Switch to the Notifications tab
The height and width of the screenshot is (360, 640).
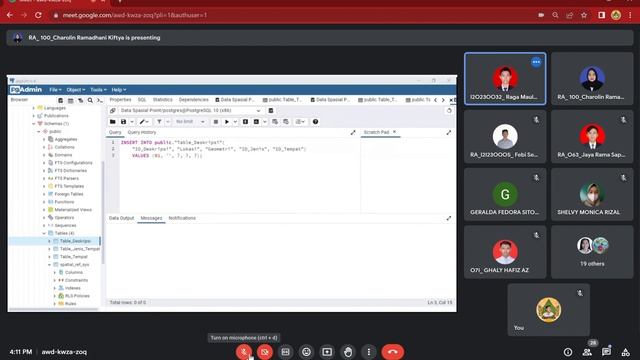[182, 218]
